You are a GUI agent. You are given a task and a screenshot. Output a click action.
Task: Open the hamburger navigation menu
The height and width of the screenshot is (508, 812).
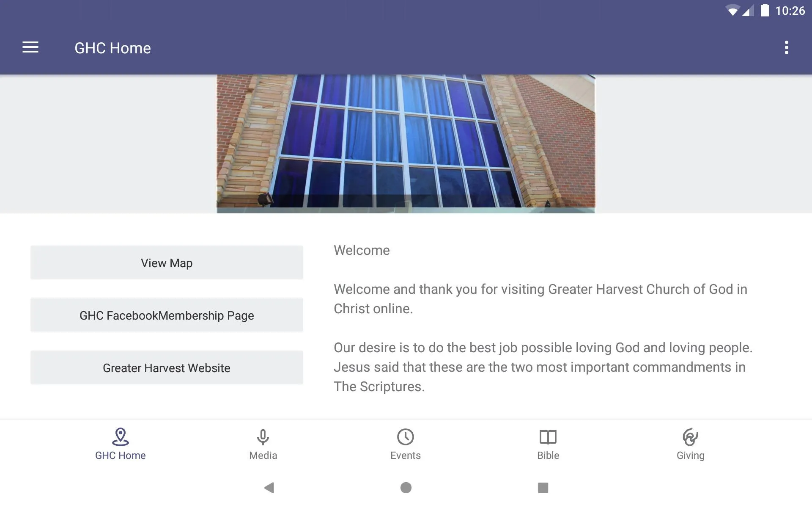point(30,47)
